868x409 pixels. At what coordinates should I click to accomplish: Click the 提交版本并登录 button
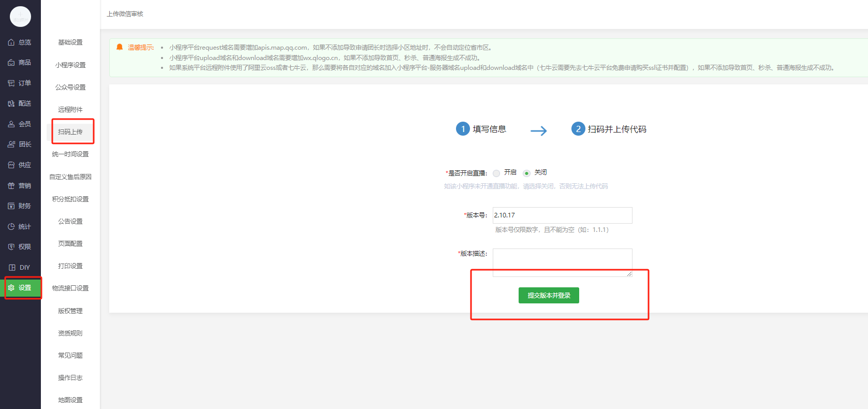pyautogui.click(x=549, y=296)
